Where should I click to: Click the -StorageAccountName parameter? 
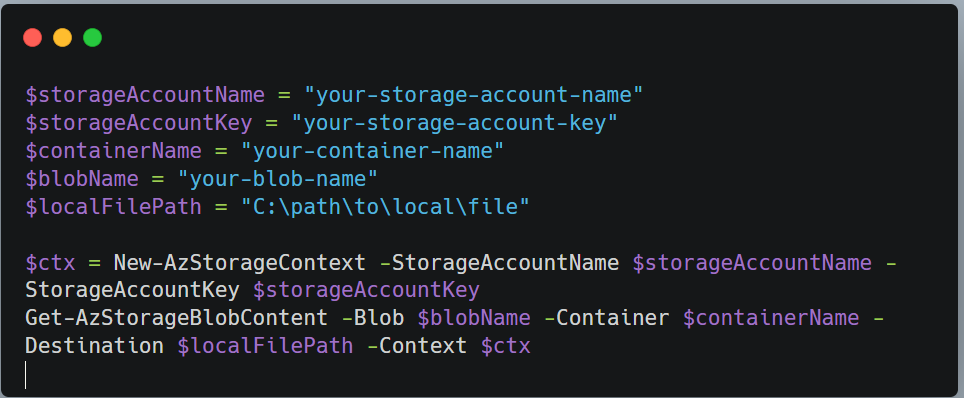point(499,263)
